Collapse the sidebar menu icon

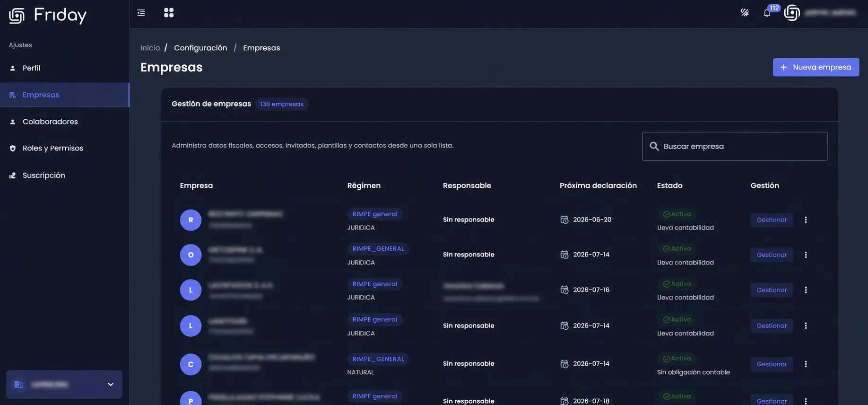coord(141,13)
